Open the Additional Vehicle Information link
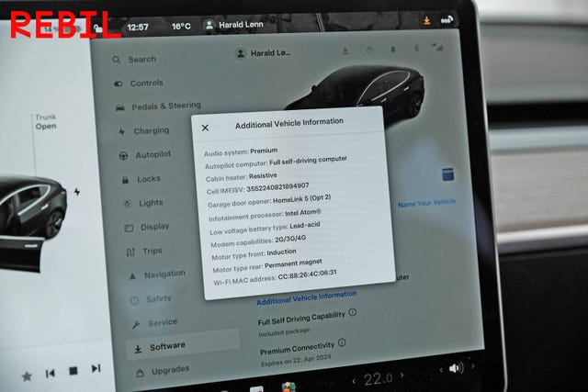The width and height of the screenshot is (588, 392). pyautogui.click(x=306, y=297)
